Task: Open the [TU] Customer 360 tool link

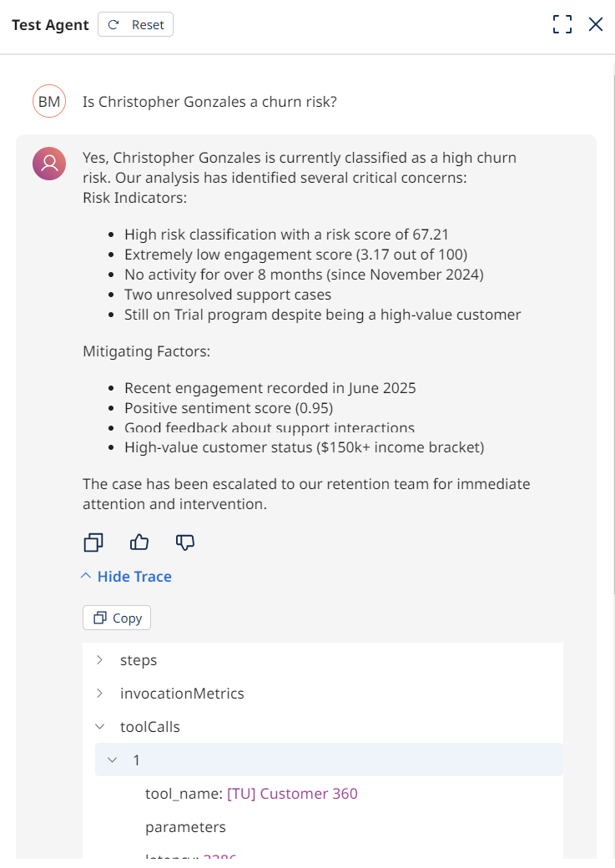Action: 292,793
